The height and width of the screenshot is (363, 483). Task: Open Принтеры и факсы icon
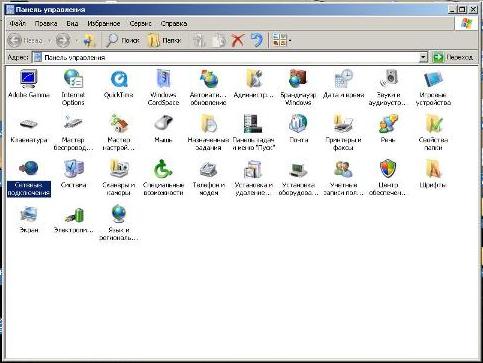343,123
